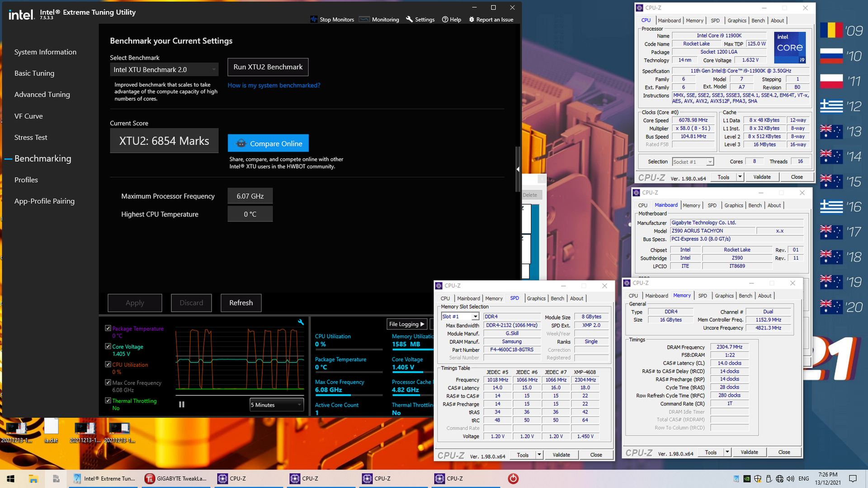
Task: Click the Report an Issue icon
Action: pyautogui.click(x=472, y=19)
